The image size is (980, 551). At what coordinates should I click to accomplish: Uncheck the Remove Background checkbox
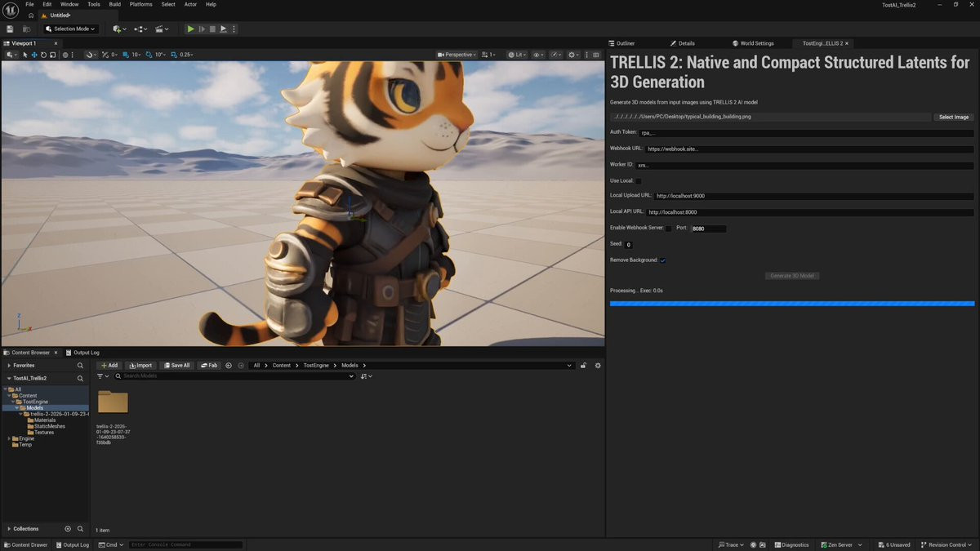click(662, 260)
